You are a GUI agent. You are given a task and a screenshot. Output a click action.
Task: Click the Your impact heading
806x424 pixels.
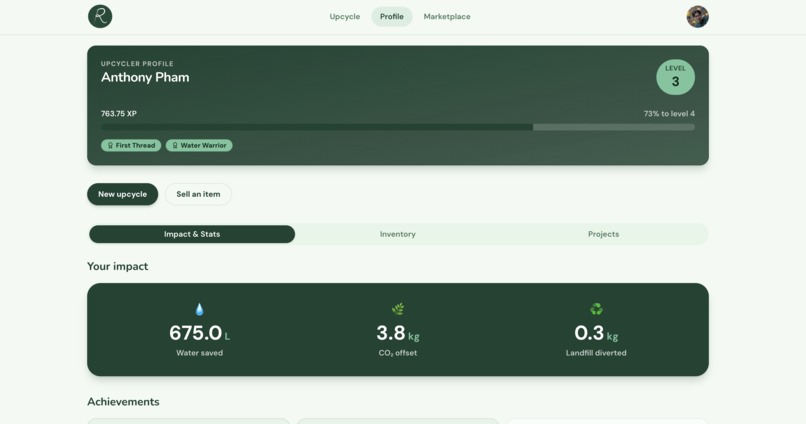pos(118,266)
